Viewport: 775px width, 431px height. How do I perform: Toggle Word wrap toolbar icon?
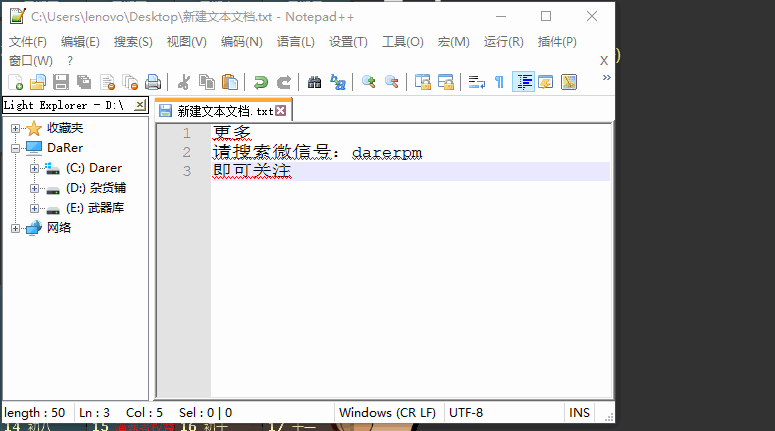click(476, 82)
